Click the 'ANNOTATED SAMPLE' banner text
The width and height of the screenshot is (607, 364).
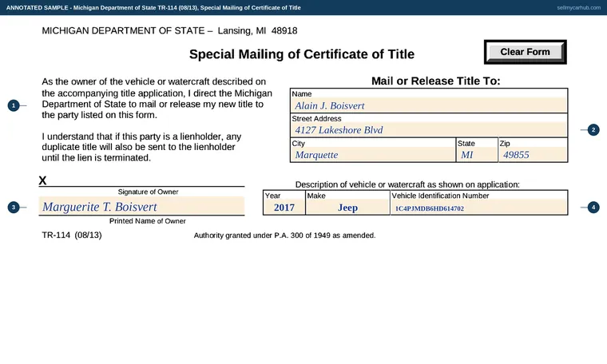[x=153, y=8]
